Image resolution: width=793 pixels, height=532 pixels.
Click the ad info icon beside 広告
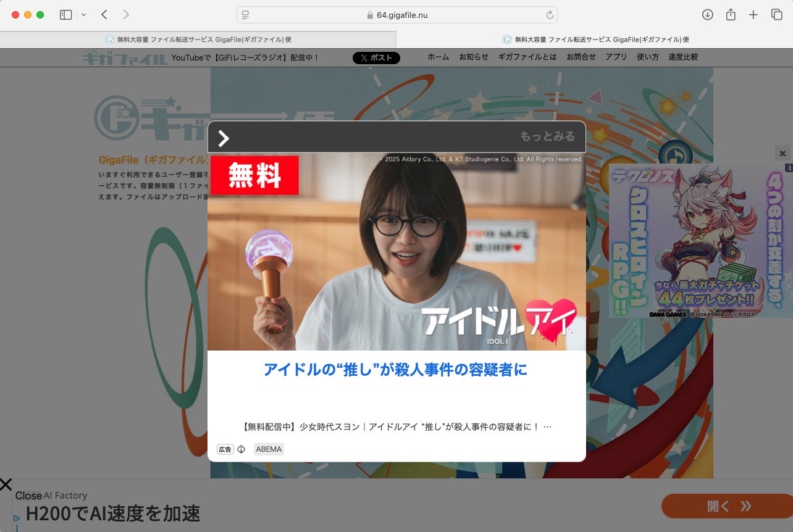(x=241, y=449)
